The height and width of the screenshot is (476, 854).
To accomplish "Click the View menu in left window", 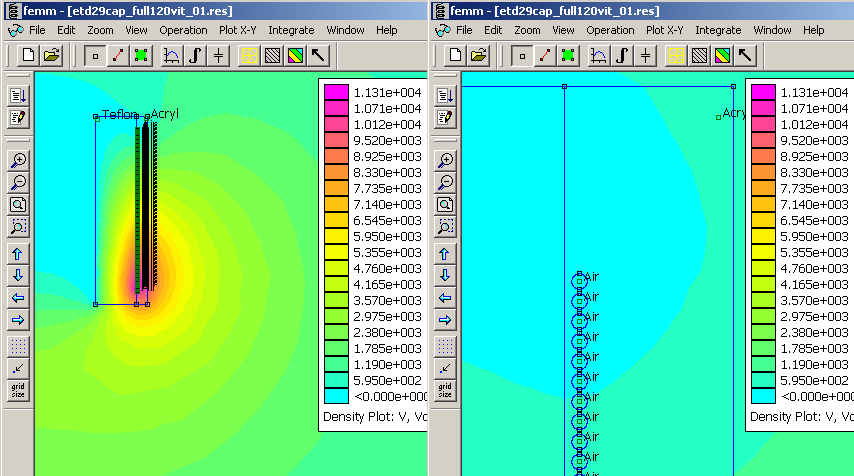I will [137, 30].
